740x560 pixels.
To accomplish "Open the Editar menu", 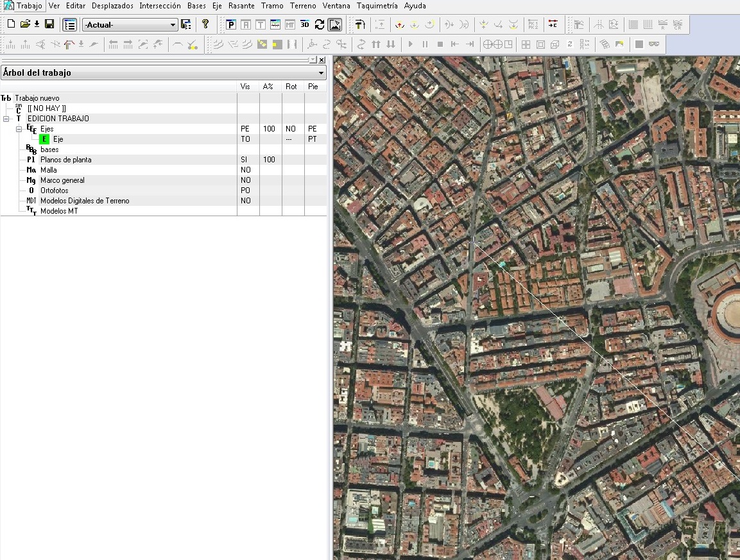I will [76, 6].
